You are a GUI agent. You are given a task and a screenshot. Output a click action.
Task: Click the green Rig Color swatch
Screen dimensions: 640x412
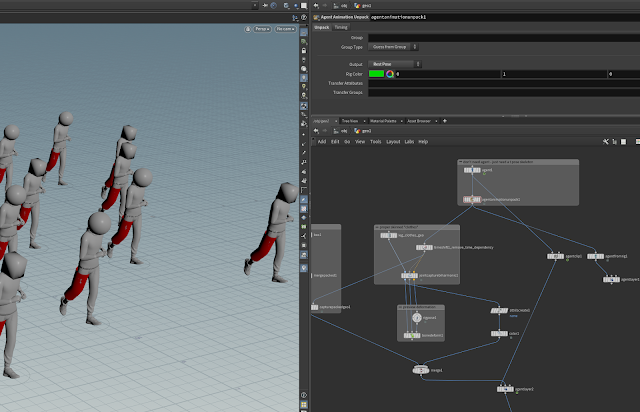(x=376, y=74)
